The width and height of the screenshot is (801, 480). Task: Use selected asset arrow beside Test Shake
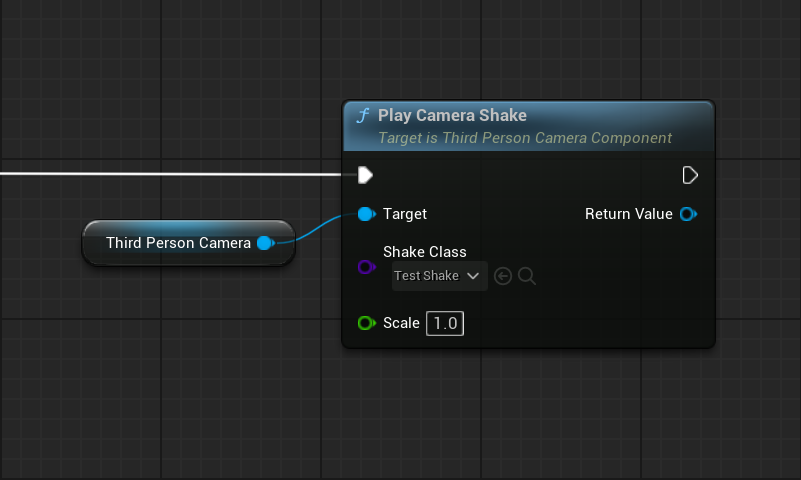503,276
